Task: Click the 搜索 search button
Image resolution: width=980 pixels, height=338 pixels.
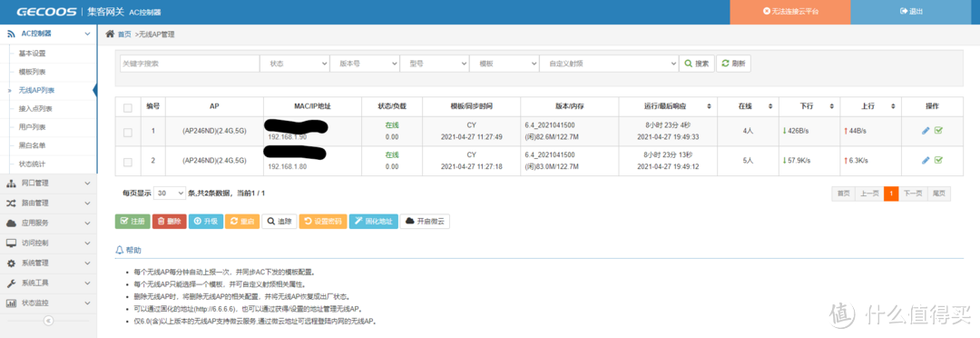Action: tap(696, 64)
